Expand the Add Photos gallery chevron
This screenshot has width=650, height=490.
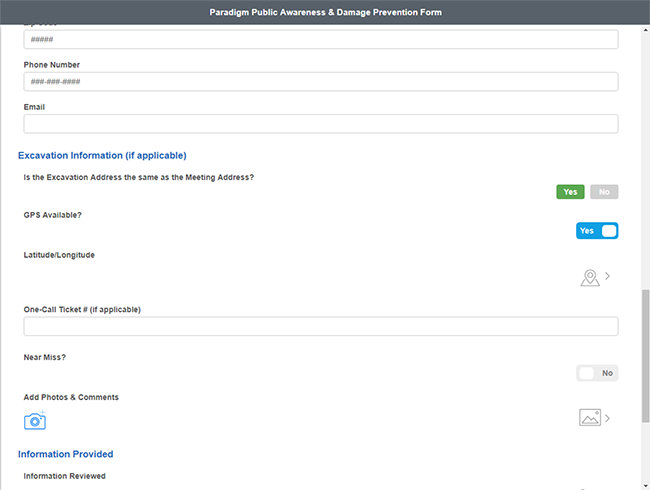607,418
